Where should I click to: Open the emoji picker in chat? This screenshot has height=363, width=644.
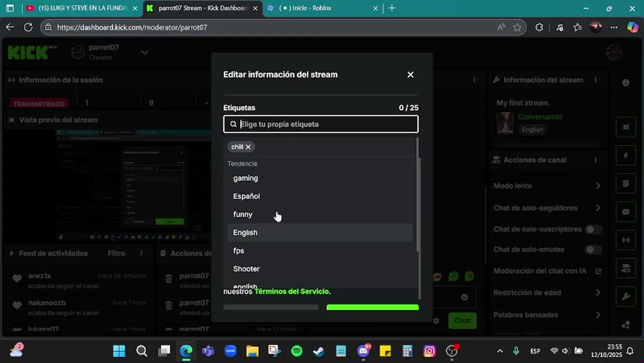click(x=464, y=297)
